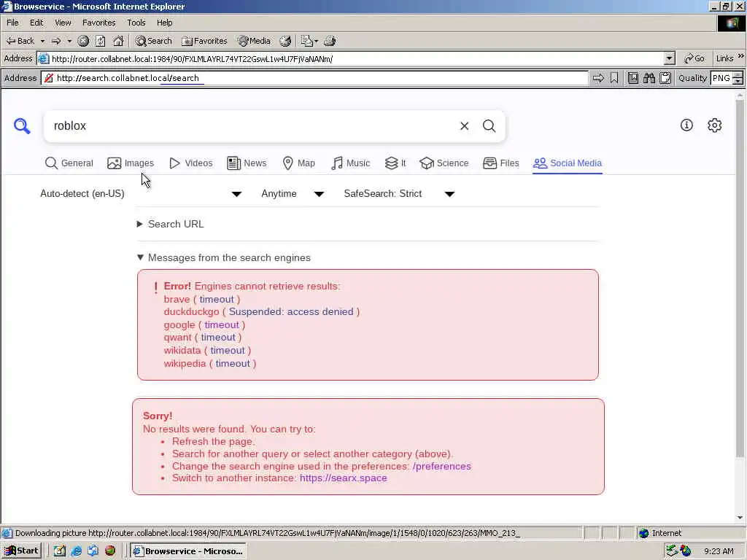Image resolution: width=747 pixels, height=560 pixels.
Task: Open the SafeSearch: Strict dropdown
Action: [x=399, y=194]
